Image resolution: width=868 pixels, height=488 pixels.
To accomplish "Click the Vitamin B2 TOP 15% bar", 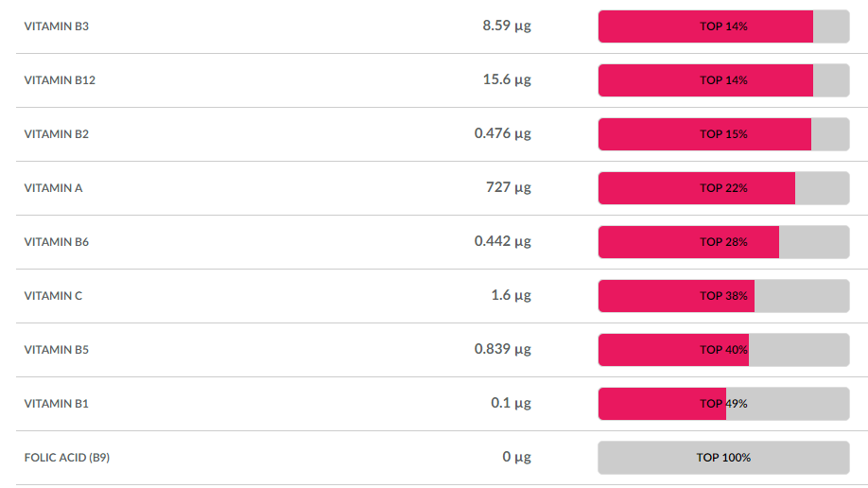I will [x=723, y=134].
